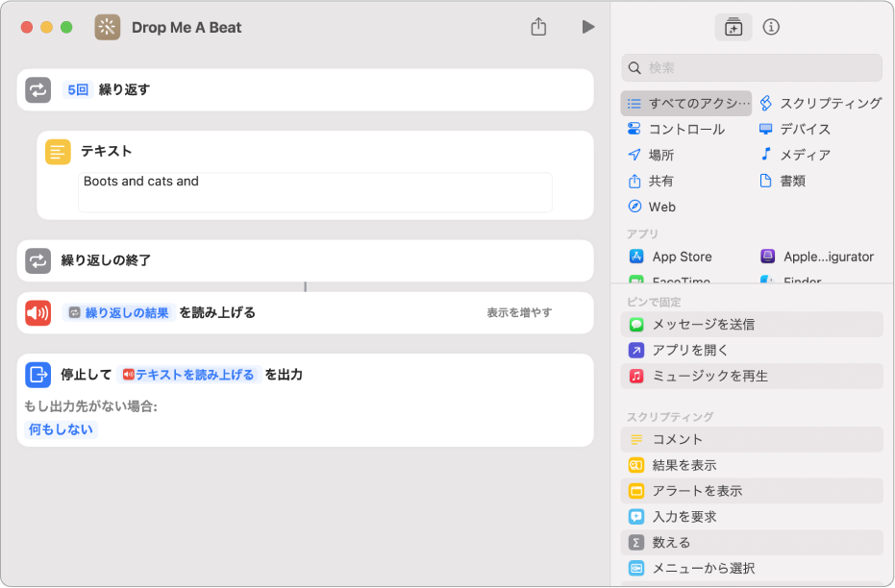Open the shortcut details info icon
Screen dimensions: 895x588
771,27
